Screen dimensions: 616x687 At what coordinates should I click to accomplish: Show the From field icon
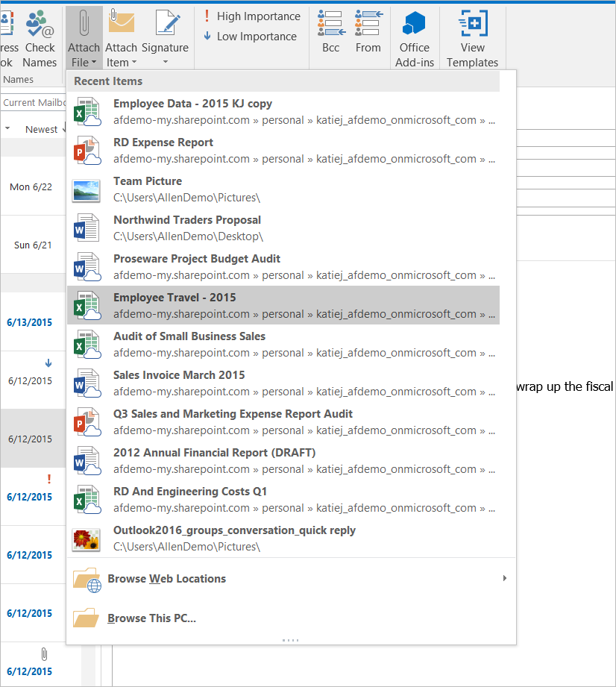pos(368,24)
